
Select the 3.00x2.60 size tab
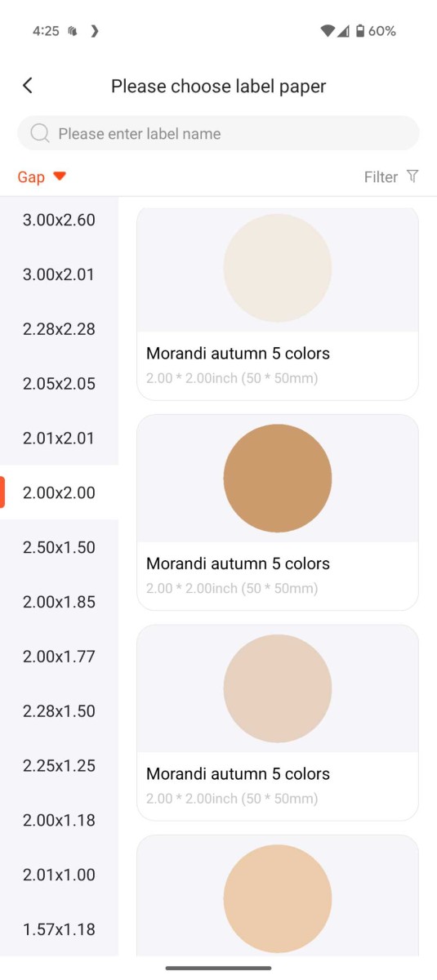click(x=59, y=220)
